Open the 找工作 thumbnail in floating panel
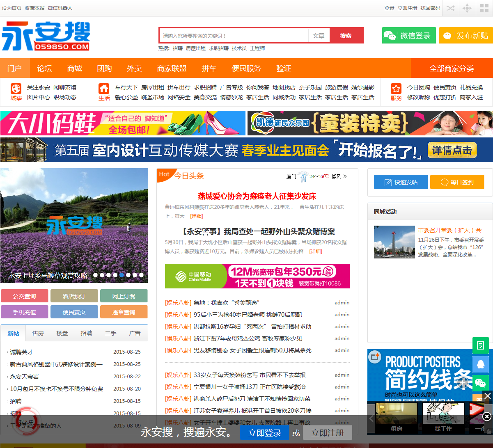This screenshot has width=493, height=448. tap(443, 418)
